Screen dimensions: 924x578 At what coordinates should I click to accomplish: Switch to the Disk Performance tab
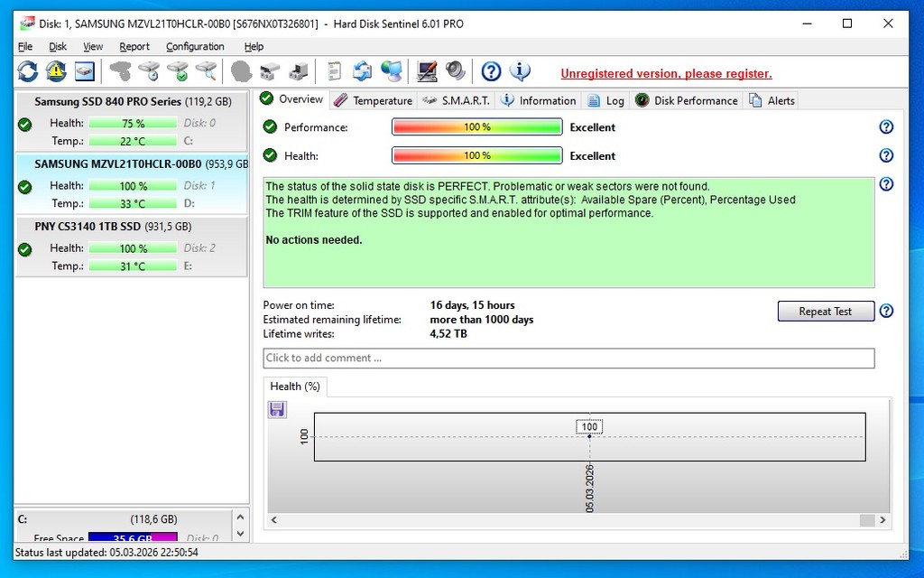tap(687, 100)
